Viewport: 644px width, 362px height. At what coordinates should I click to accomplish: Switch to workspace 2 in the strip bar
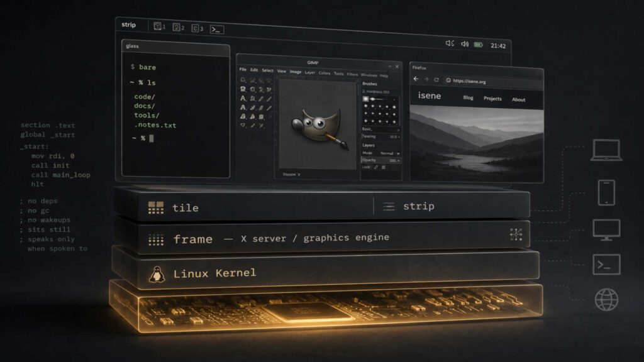coord(178,28)
